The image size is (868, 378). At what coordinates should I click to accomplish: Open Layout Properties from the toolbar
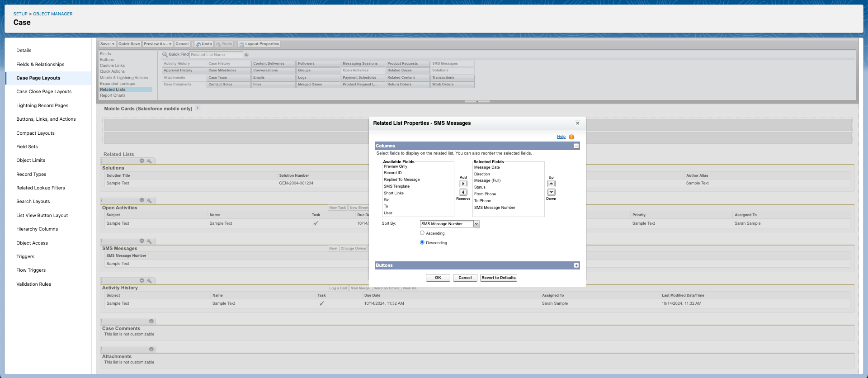tap(259, 44)
